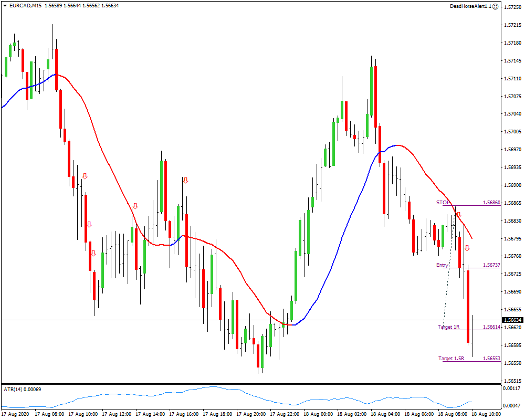Click the second down arrow signal from the left
525x420 pixels.
[89, 225]
